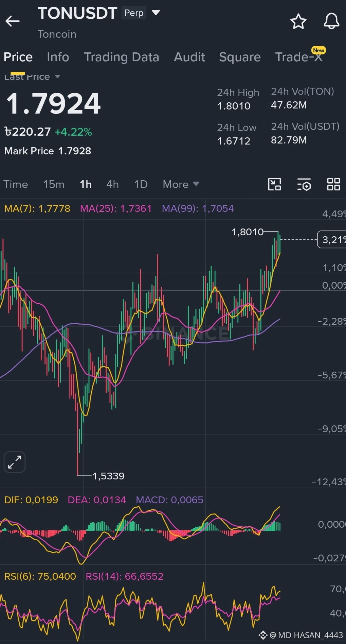The width and height of the screenshot is (346, 644).
Task: Click the 1,5339 low marker on chart
Action: [108, 476]
